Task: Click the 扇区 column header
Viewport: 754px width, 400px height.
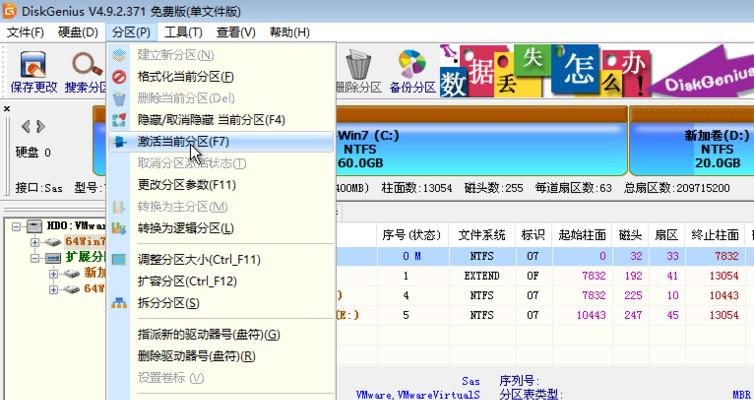Action: (x=666, y=235)
